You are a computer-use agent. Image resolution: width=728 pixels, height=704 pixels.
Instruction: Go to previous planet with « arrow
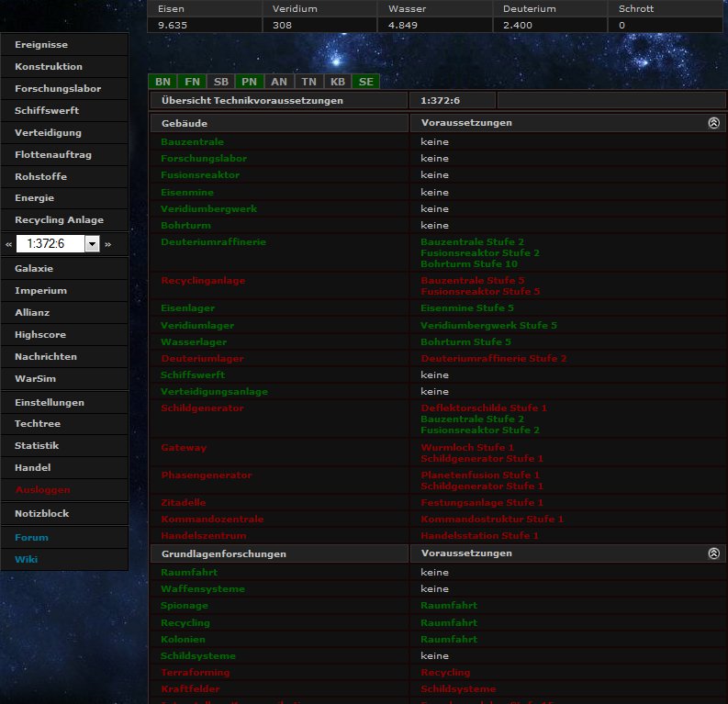pyautogui.click(x=8, y=244)
